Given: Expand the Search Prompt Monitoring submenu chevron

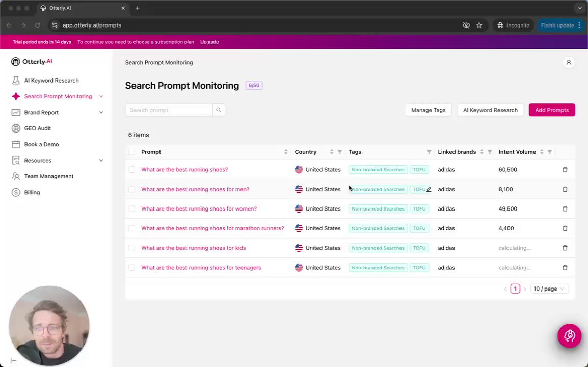Looking at the screenshot, I should pos(101,96).
